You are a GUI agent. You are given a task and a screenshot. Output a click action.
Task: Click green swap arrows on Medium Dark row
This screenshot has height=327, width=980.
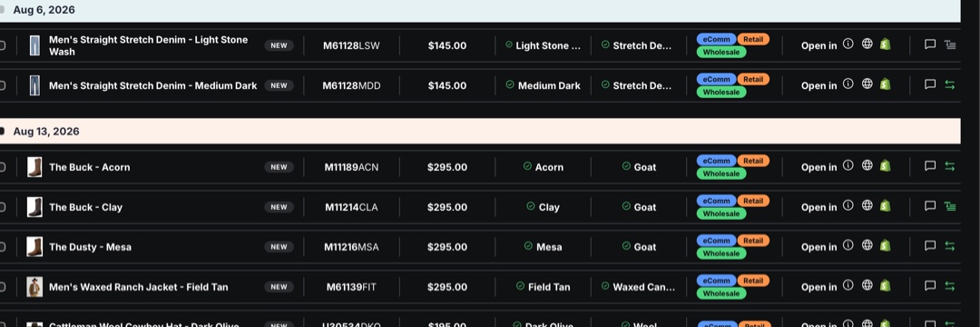pyautogui.click(x=950, y=84)
